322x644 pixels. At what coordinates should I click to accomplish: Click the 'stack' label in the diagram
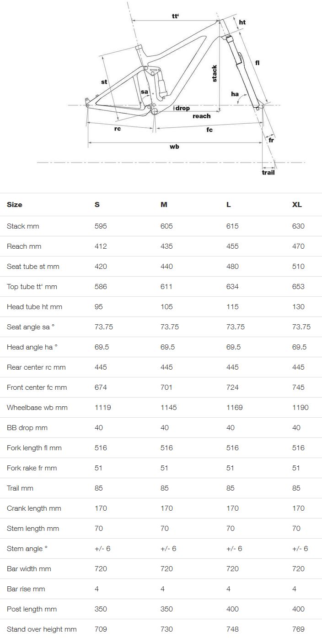point(215,74)
